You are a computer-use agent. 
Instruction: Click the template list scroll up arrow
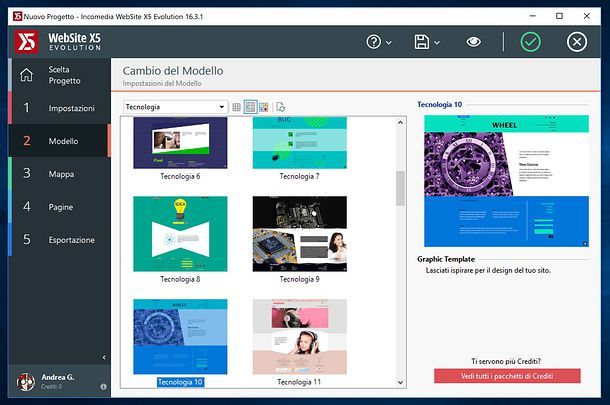[x=400, y=123]
